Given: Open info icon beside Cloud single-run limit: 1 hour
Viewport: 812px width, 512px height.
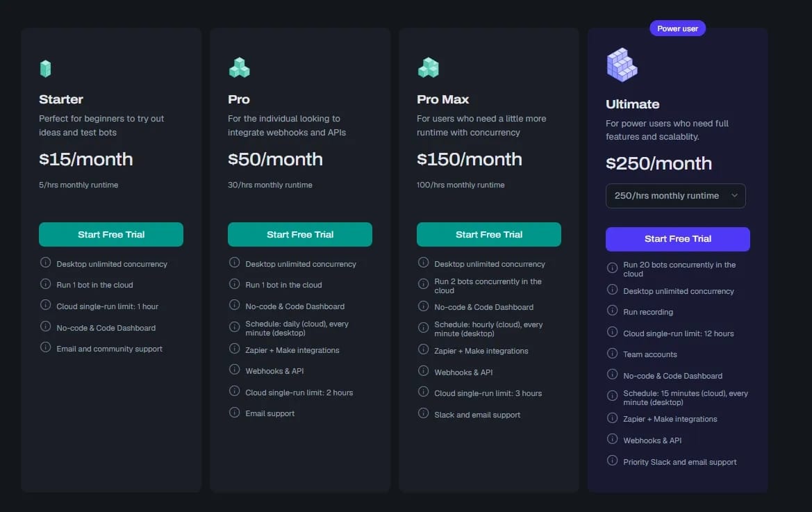Looking at the screenshot, I should [x=46, y=305].
